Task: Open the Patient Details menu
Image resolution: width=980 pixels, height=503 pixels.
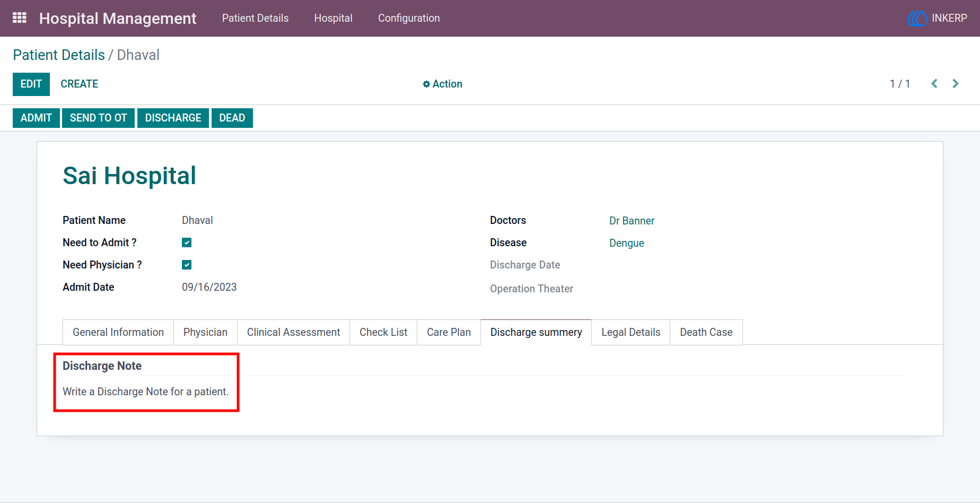Action: (255, 18)
